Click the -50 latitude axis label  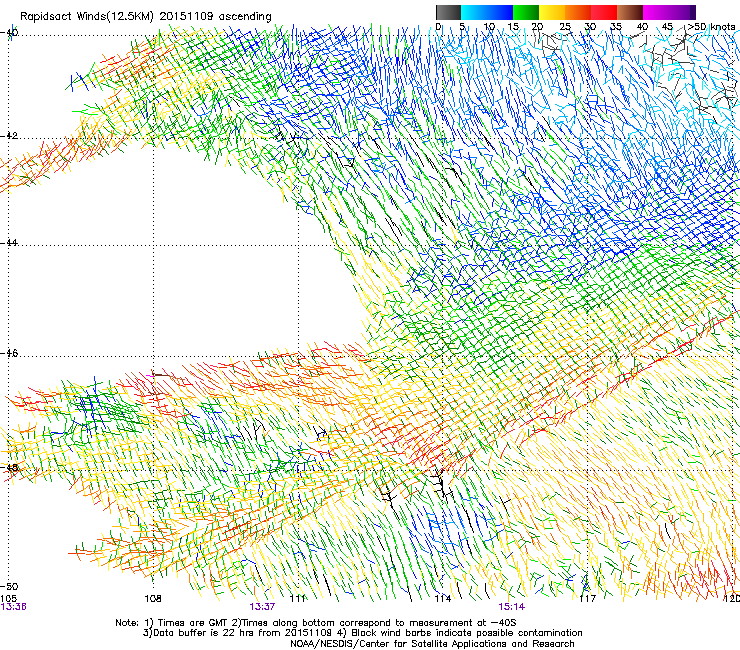[x=9, y=587]
